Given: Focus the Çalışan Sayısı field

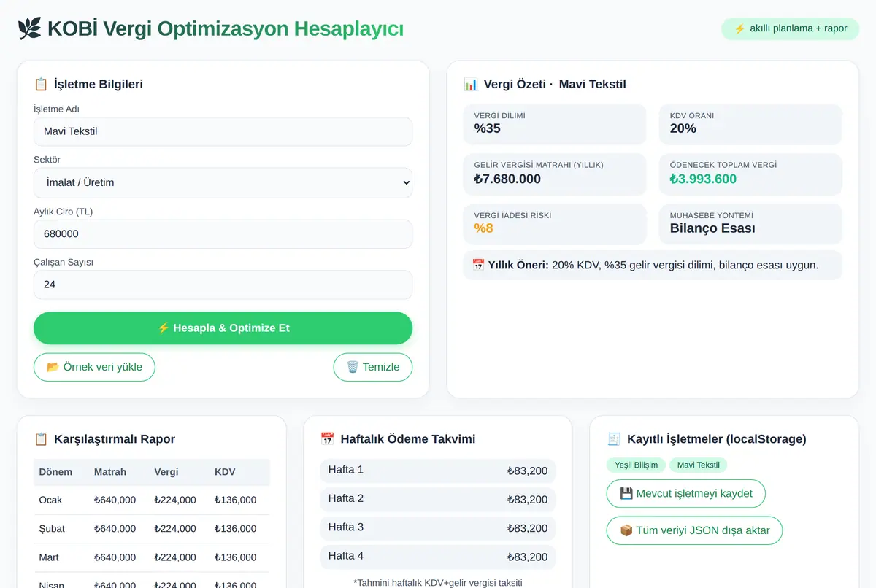Looking at the screenshot, I should tap(223, 285).
